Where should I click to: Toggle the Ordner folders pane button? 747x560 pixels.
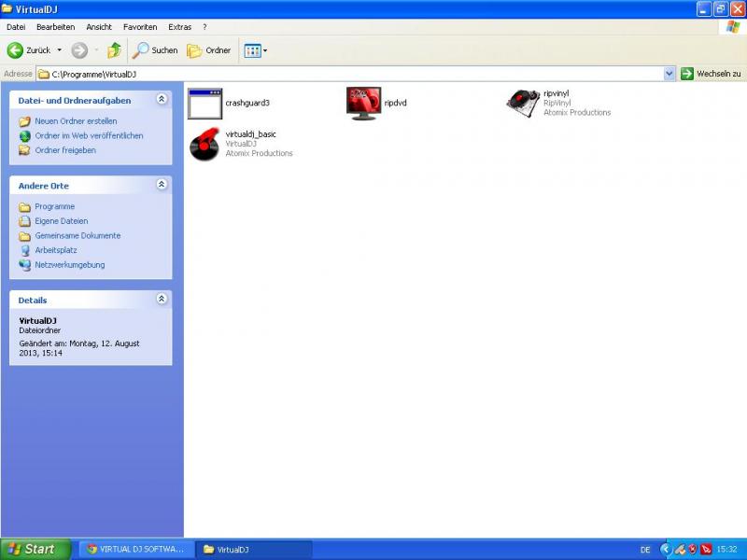point(208,50)
